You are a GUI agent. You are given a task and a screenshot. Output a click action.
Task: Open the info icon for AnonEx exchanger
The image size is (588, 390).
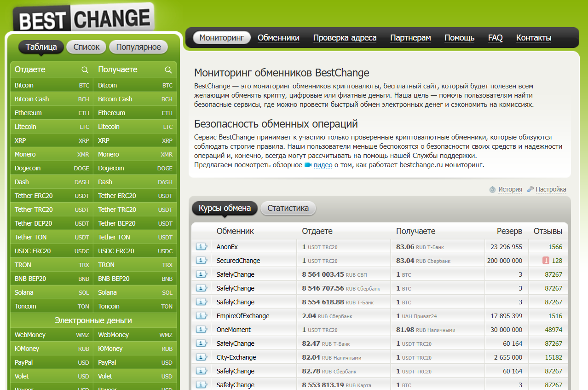pos(202,247)
